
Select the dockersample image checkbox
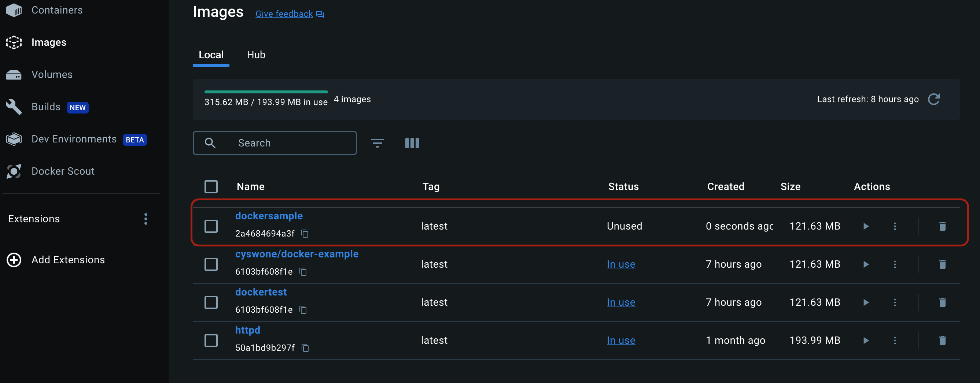[x=211, y=226]
